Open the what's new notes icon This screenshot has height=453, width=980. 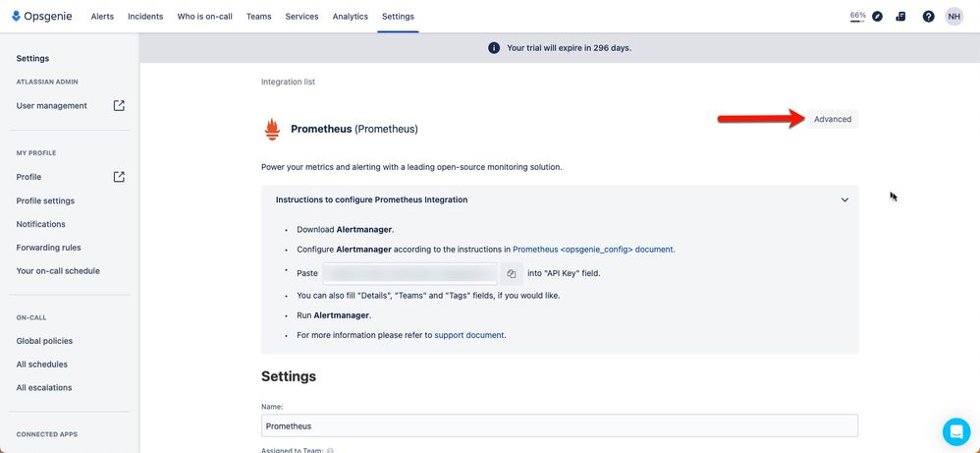(x=900, y=17)
